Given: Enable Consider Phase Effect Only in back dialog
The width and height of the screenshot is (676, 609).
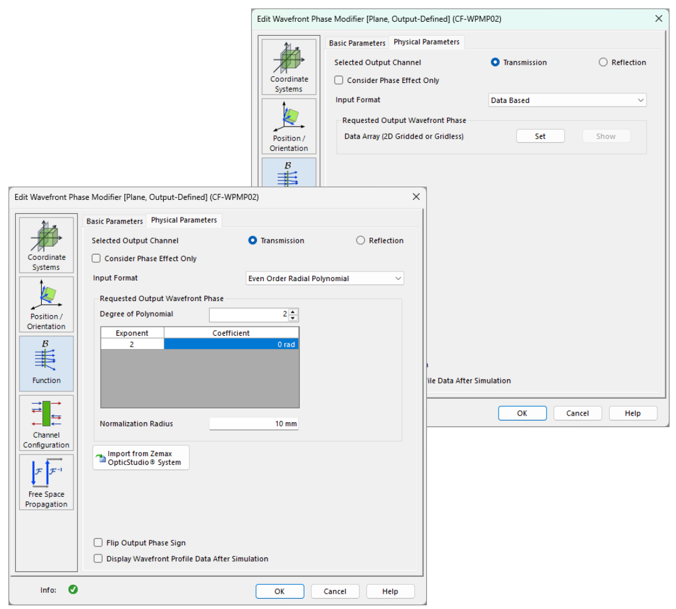Looking at the screenshot, I should coord(339,80).
